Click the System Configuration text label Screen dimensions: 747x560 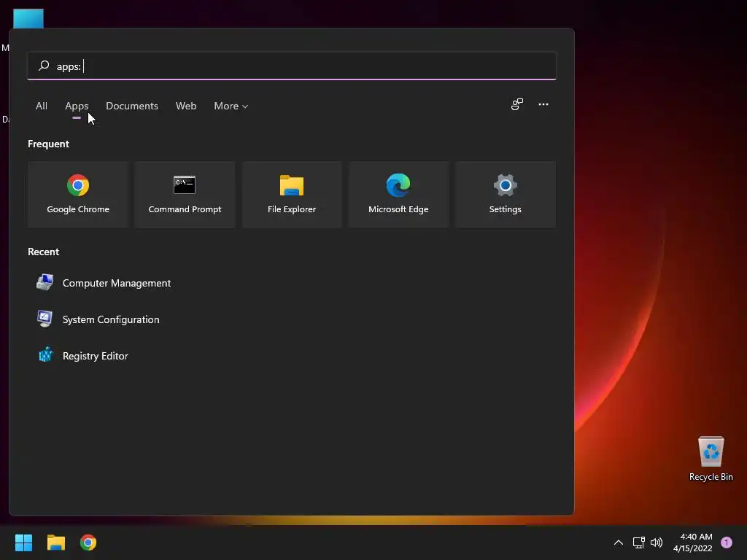click(111, 319)
